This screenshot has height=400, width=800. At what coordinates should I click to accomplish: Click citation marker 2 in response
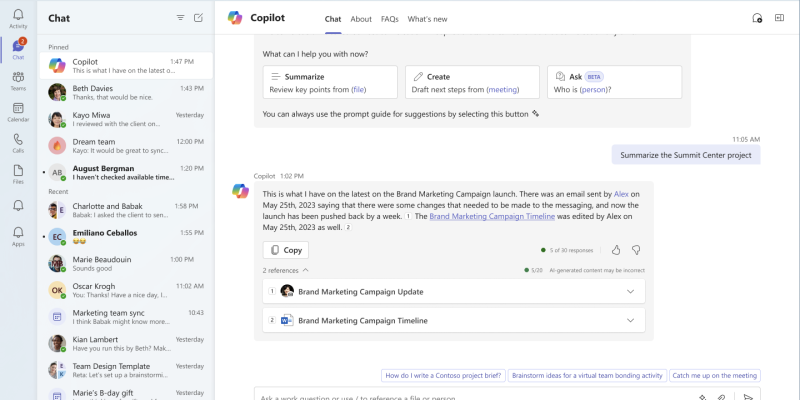tap(348, 228)
